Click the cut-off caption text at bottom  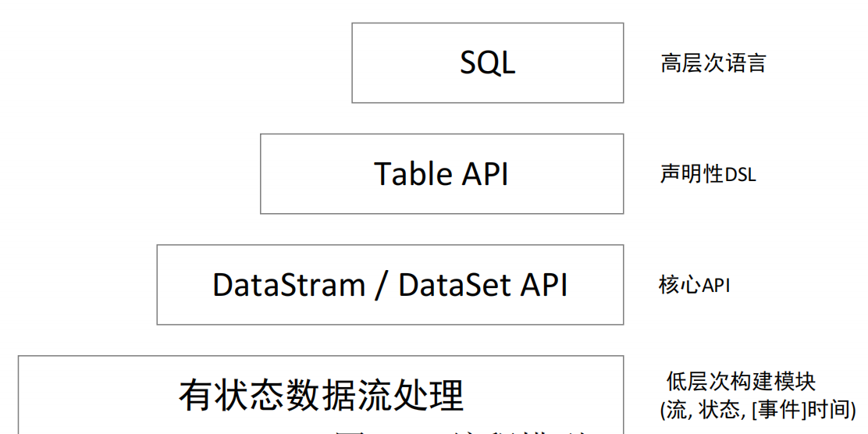(461, 429)
